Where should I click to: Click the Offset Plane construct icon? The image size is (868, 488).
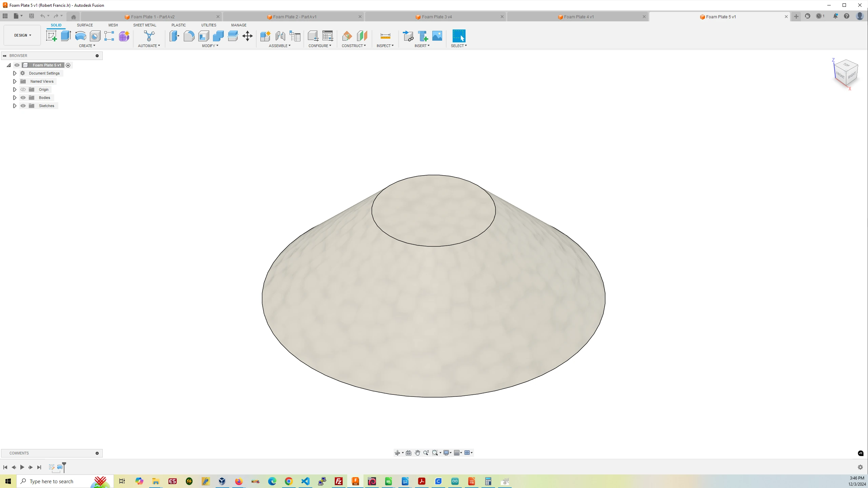[347, 36]
